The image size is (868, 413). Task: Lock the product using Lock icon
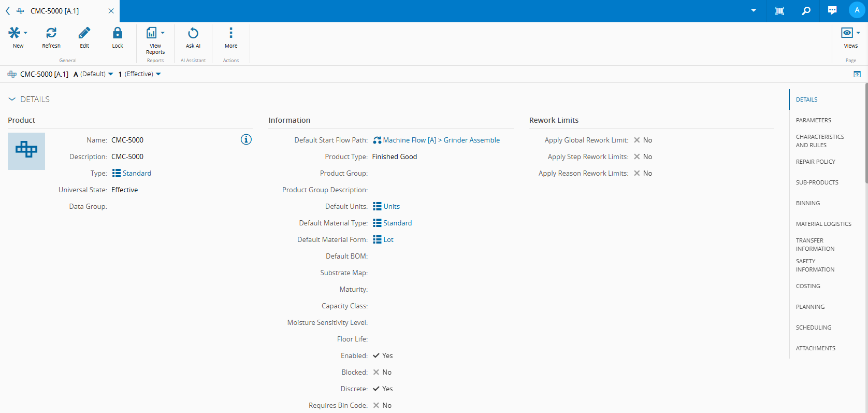[x=118, y=33]
